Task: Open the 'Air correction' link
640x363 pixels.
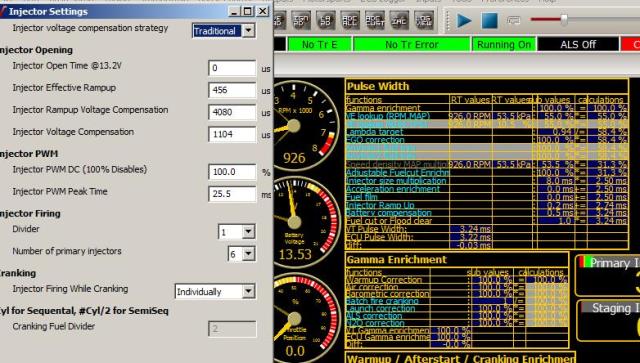Action: point(372,287)
